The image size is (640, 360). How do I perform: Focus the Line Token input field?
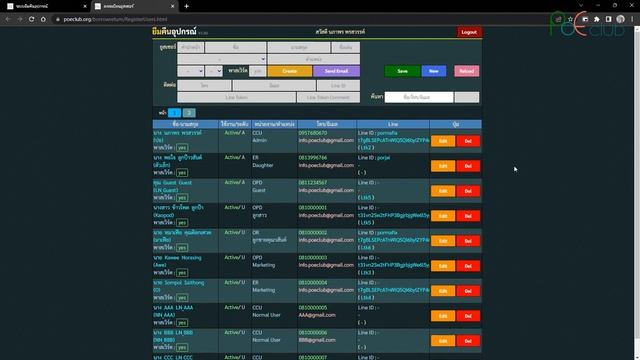click(237, 97)
